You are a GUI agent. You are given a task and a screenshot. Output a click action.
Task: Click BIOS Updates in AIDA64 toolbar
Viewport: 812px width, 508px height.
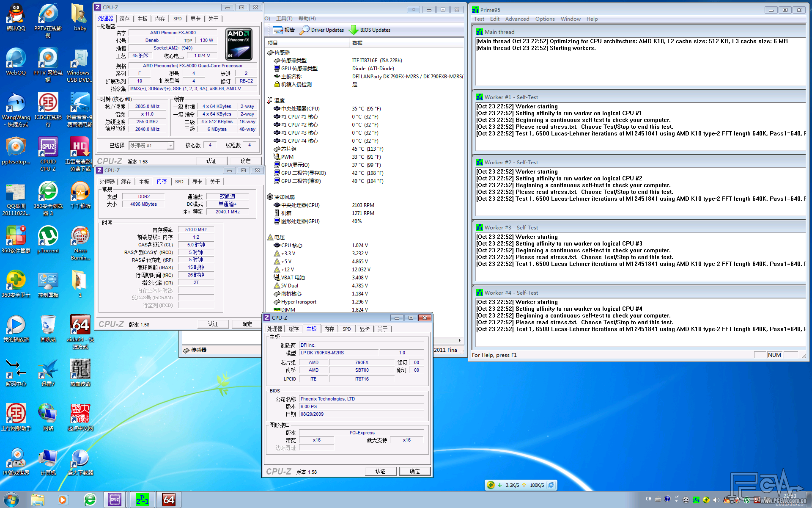[370, 30]
